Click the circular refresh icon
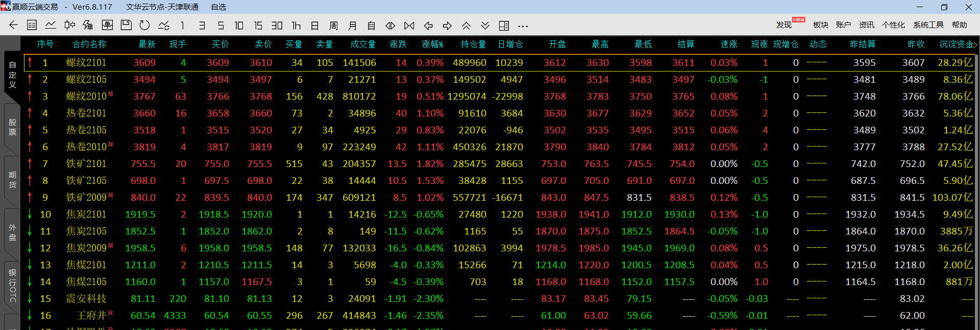 click(x=144, y=25)
